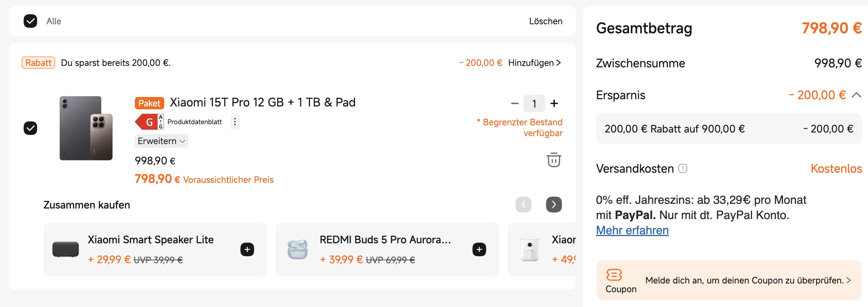The height and width of the screenshot is (307, 868).
Task: Toggle the Alle select-all checkbox
Action: pyautogui.click(x=30, y=21)
